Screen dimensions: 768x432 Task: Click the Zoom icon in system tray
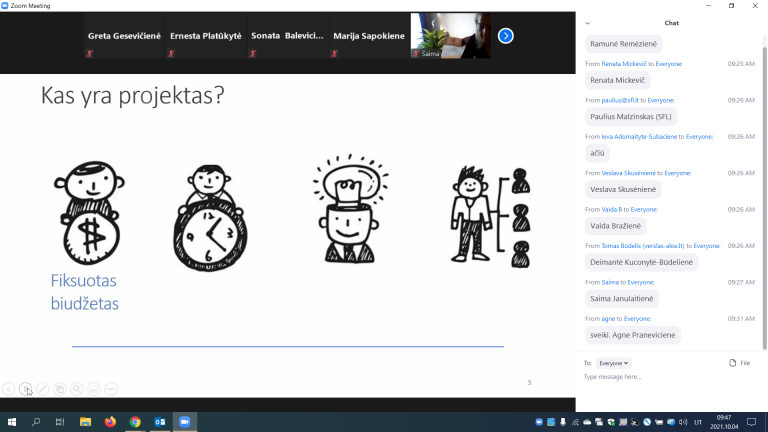539,422
